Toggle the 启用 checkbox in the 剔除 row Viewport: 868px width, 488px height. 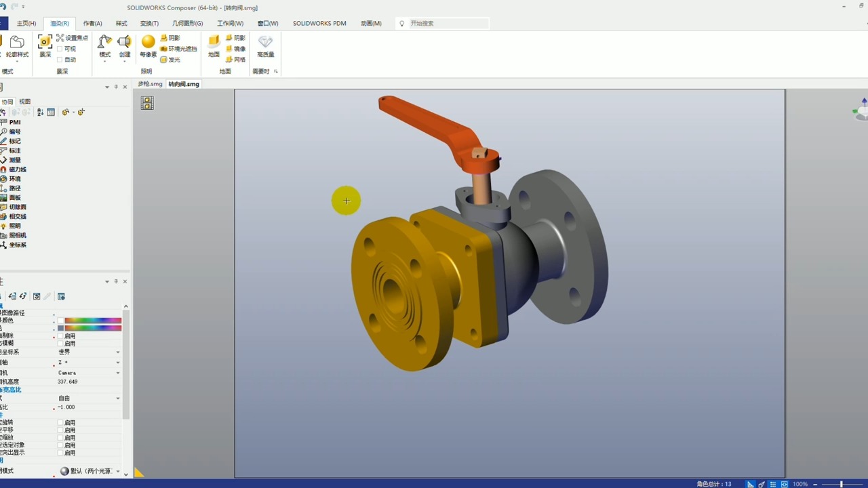[60, 335]
